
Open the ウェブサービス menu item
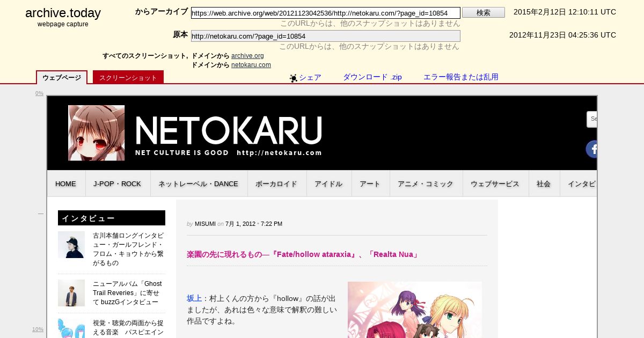(x=495, y=183)
